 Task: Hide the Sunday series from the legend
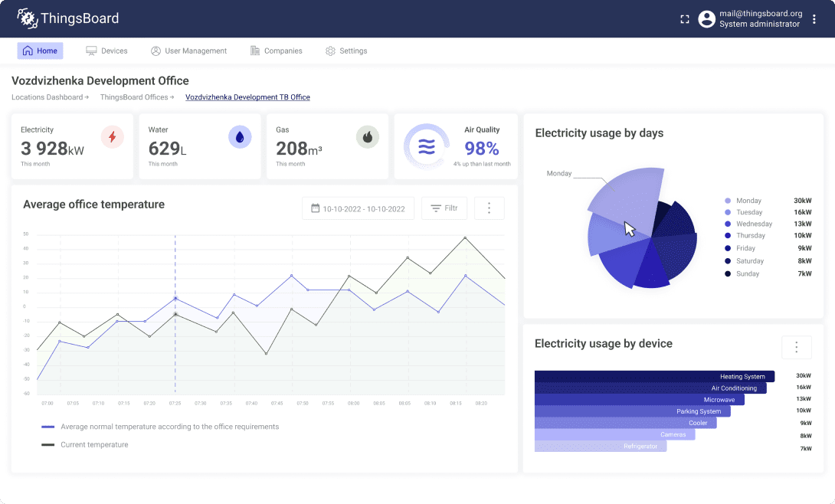pyautogui.click(x=746, y=273)
